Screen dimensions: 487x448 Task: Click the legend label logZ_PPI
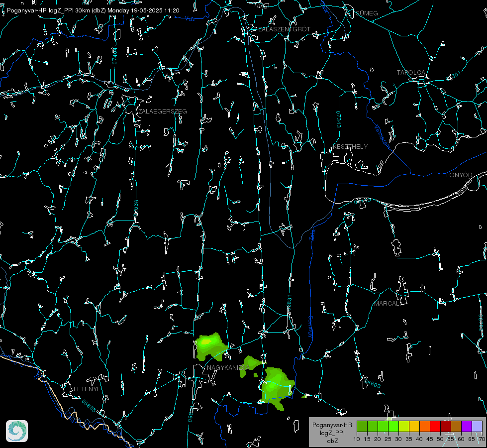coord(332,433)
